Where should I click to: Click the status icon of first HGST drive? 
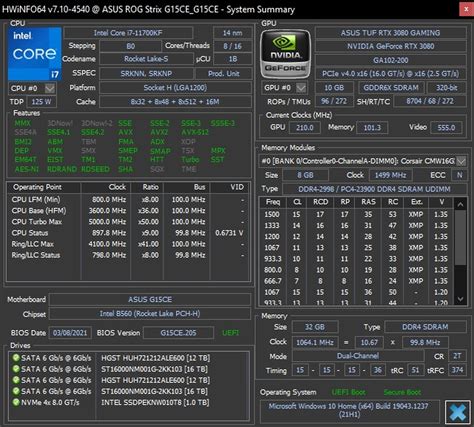tap(16, 358)
